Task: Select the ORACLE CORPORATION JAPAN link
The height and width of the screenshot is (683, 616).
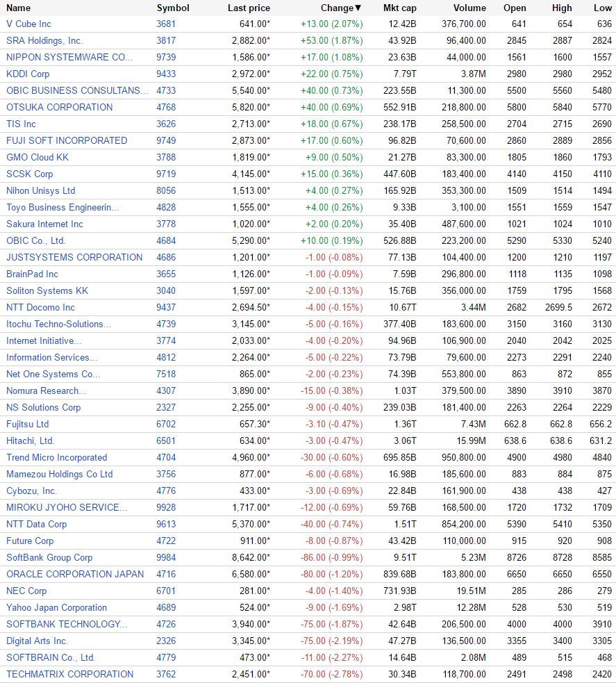Action: 75,574
